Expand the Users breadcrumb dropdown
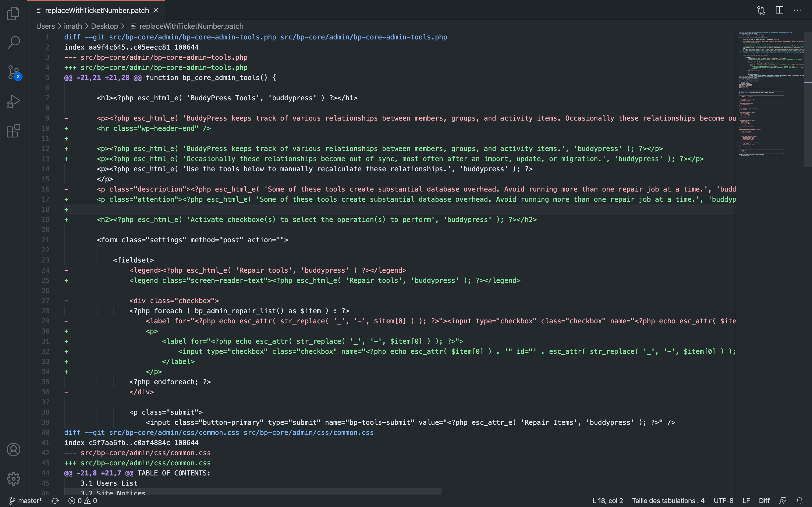Image resolution: width=812 pixels, height=507 pixels. coord(45,26)
